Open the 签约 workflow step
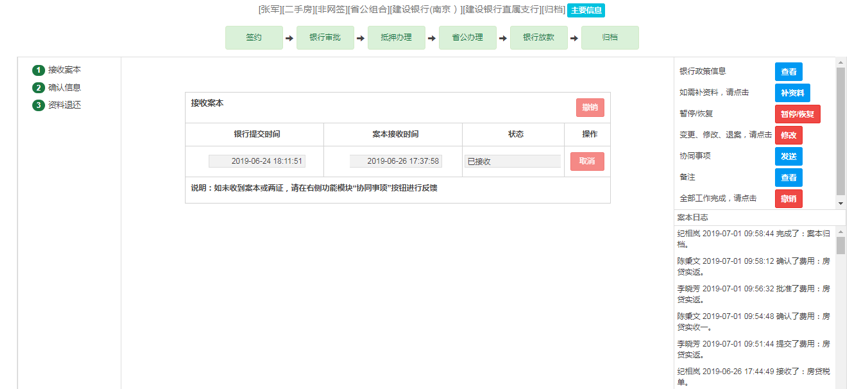Viewport: 864px width, 389px height. coord(254,38)
